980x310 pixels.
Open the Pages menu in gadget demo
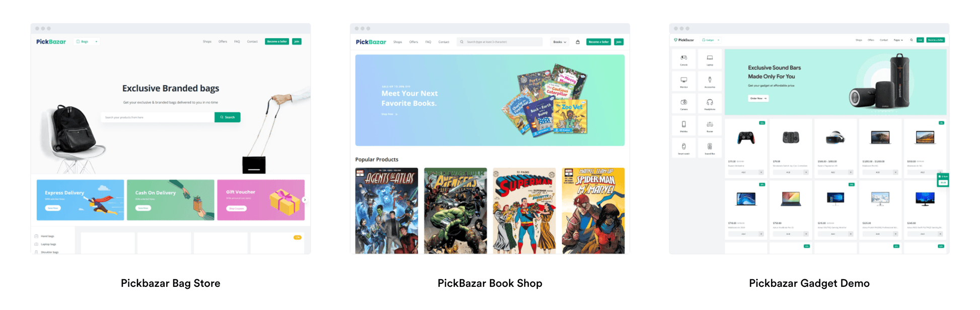[898, 40]
